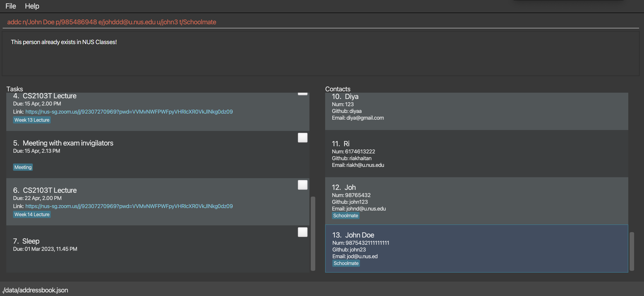Open the Help menu
This screenshot has height=296, width=644.
point(32,6)
